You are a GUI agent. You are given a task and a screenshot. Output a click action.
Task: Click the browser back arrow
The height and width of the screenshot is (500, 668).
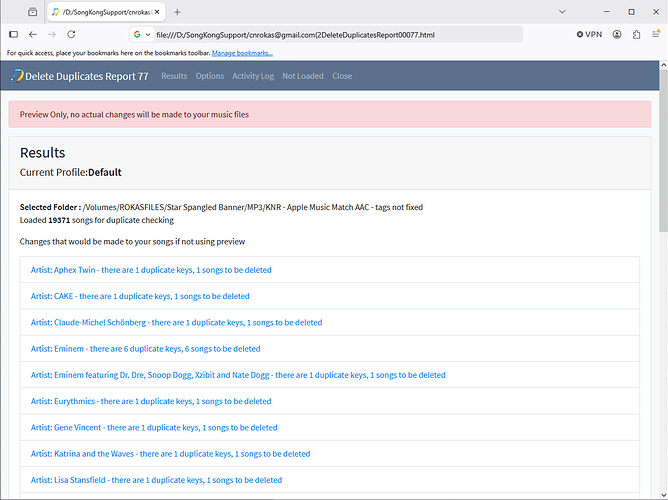[x=32, y=34]
